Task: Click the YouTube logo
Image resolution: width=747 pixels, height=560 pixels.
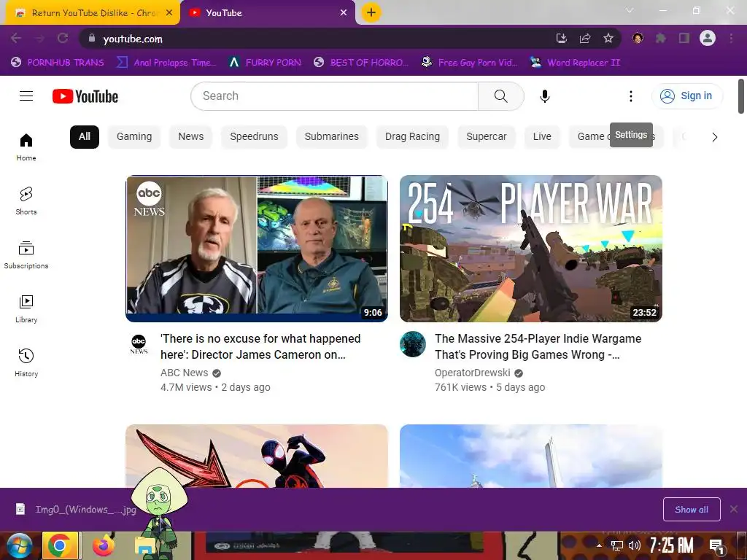Action: (x=85, y=96)
